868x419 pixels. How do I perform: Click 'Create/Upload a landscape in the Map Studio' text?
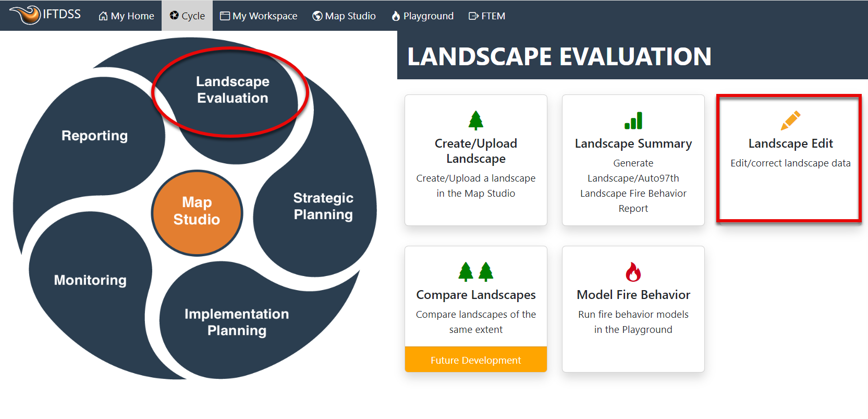click(x=476, y=186)
